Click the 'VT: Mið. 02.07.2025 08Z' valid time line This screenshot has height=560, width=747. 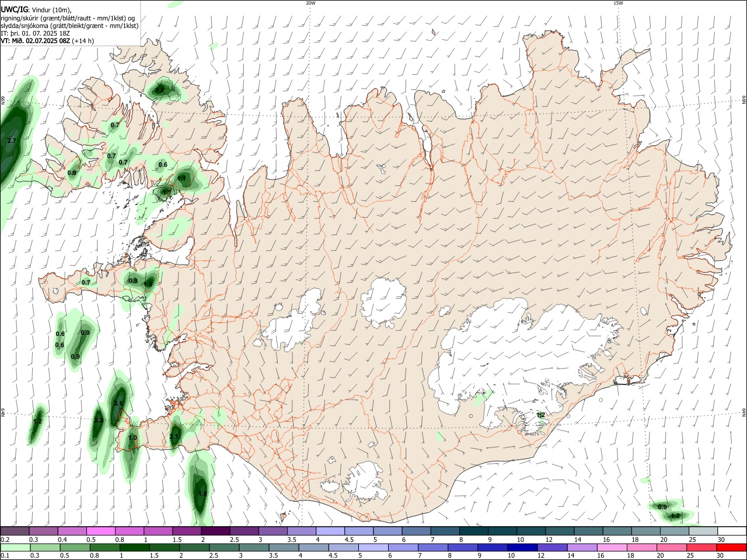point(35,41)
